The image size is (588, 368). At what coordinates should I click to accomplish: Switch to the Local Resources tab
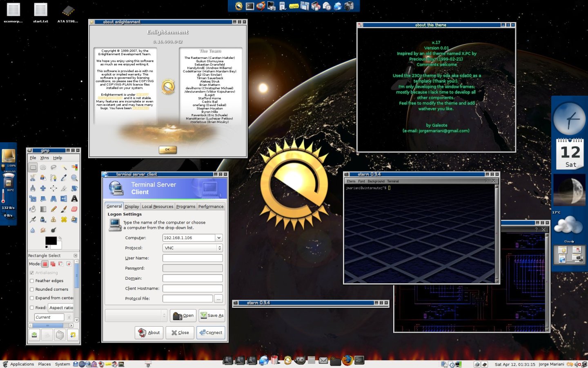coord(158,206)
